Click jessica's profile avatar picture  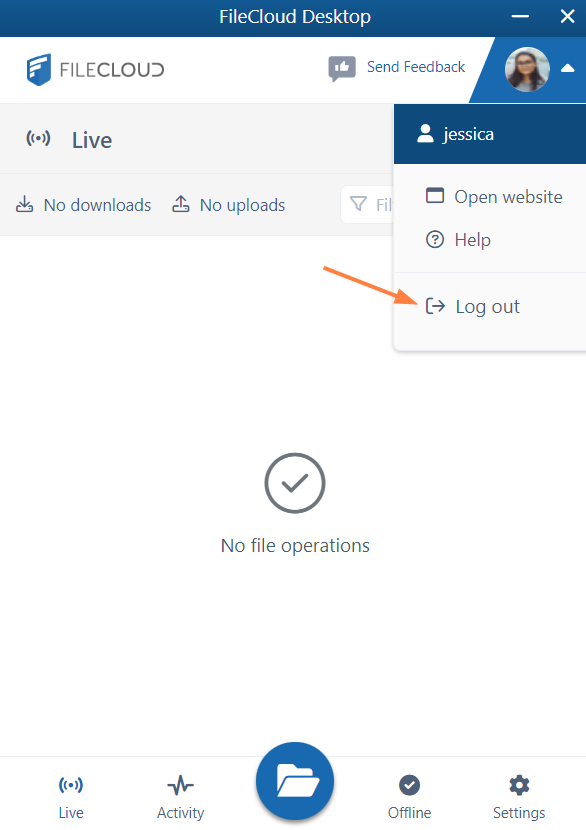pyautogui.click(x=527, y=69)
